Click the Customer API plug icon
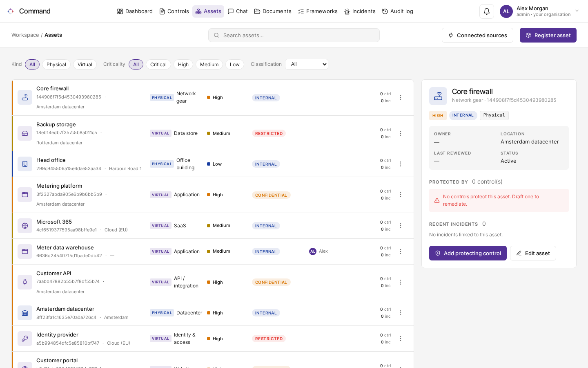 25,282
